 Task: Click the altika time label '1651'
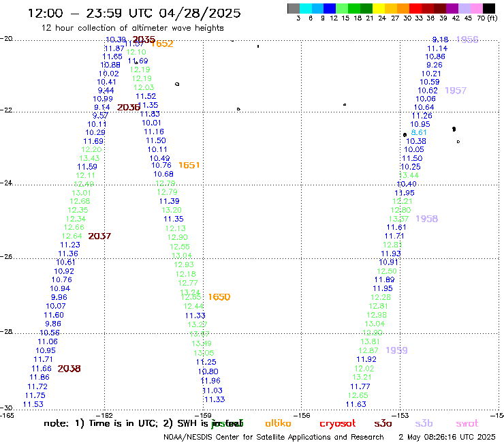pyautogui.click(x=189, y=165)
